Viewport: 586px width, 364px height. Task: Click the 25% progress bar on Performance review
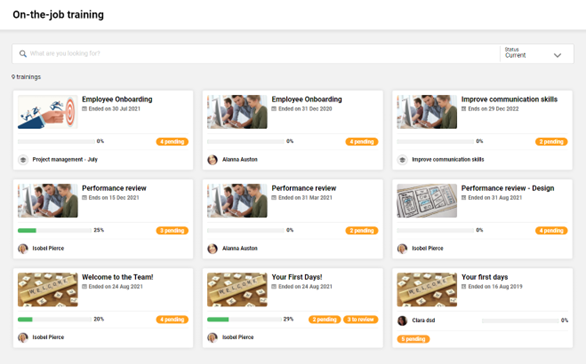point(55,231)
